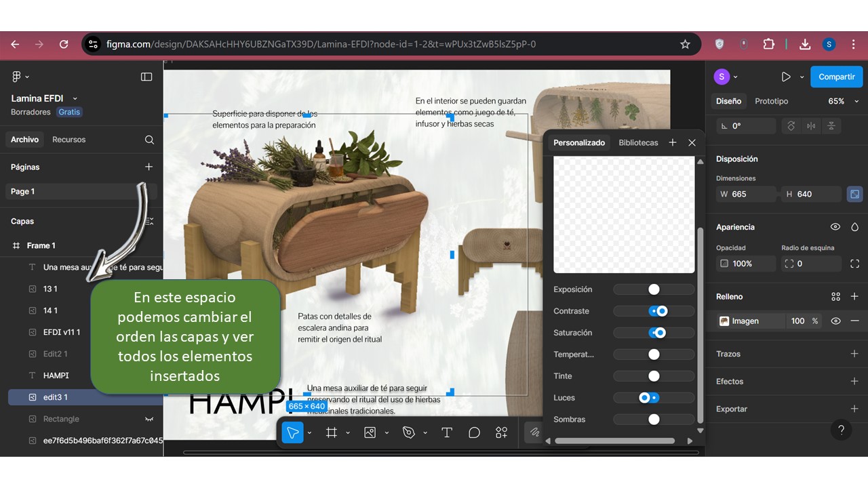Select the Text tool
The image size is (868, 488).
447,432
